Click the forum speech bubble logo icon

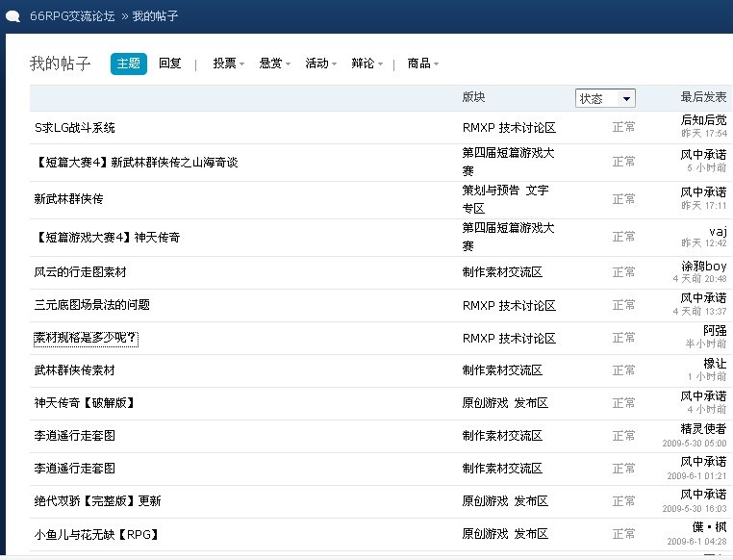tap(13, 16)
